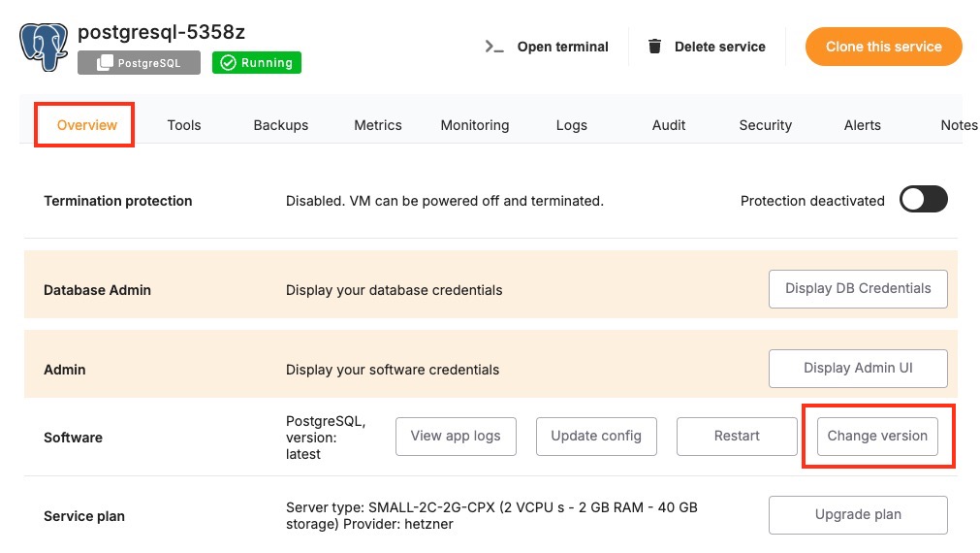The width and height of the screenshot is (980, 553).
Task: Click the green Running status badge
Action: (x=257, y=63)
